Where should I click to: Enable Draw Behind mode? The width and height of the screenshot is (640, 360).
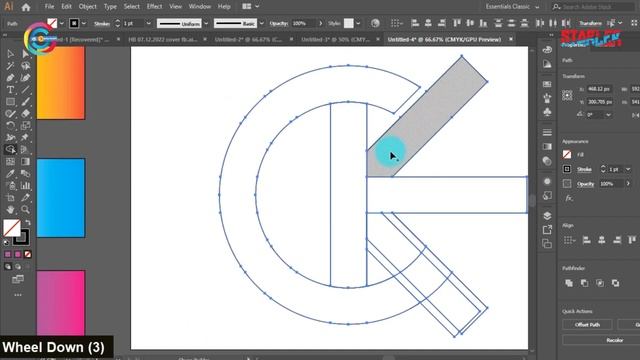tap(18, 267)
